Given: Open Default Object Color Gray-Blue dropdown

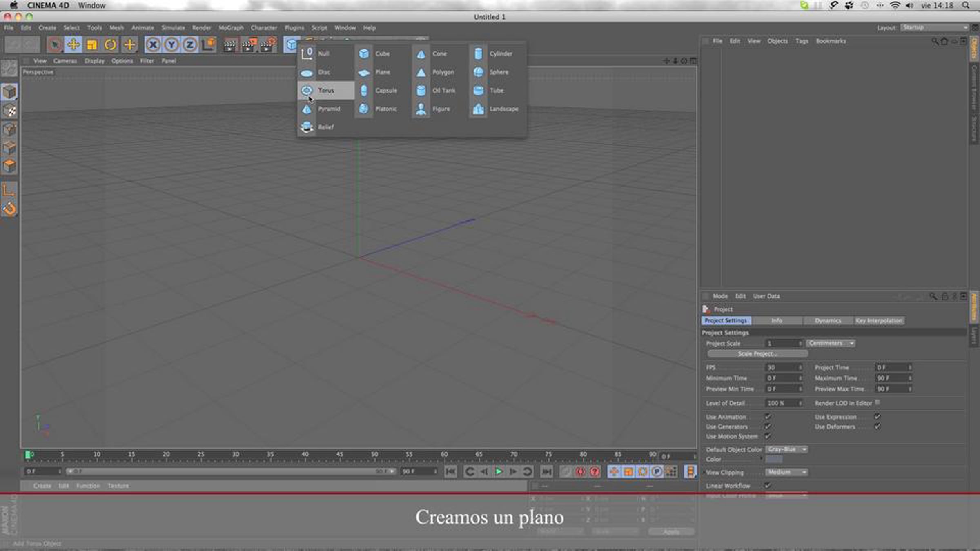Looking at the screenshot, I should tap(786, 449).
